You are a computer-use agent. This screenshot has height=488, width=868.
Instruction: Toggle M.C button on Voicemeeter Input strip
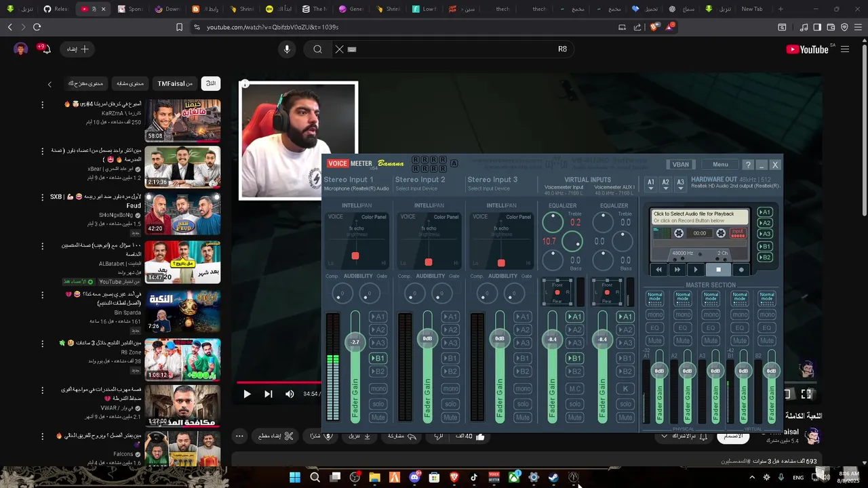point(574,388)
